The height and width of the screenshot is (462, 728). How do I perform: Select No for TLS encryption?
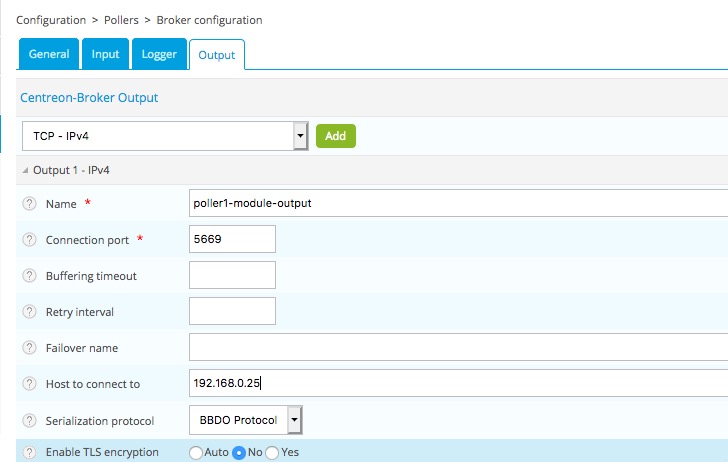click(239, 453)
